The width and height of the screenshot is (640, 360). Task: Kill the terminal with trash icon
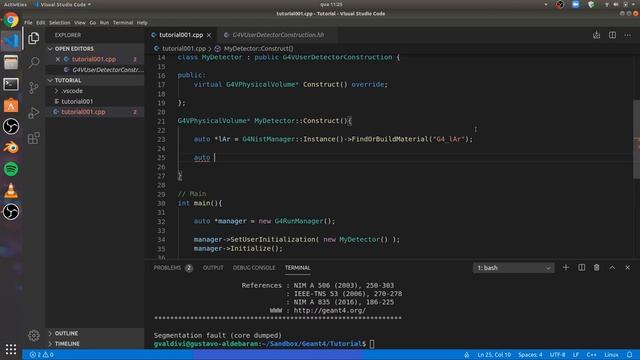click(x=596, y=268)
